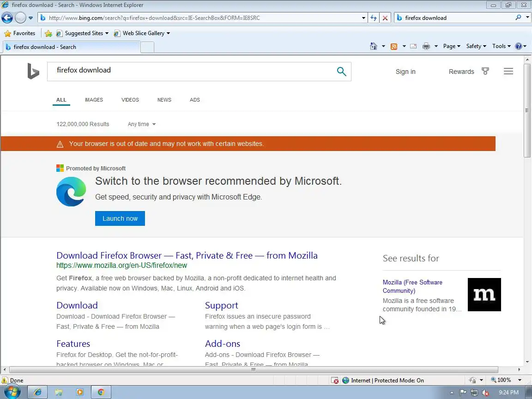Click the Print icon

click(x=426, y=47)
